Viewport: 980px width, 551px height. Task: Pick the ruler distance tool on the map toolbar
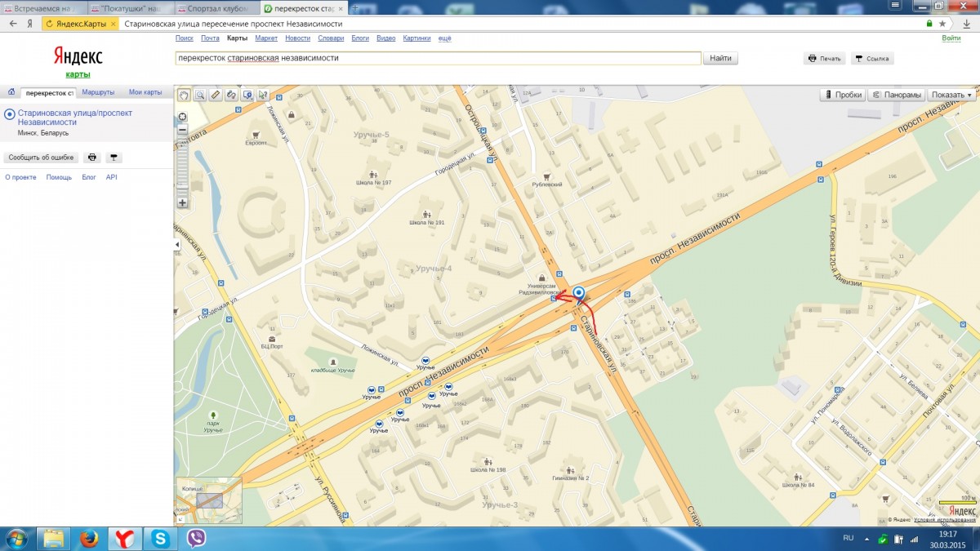pos(216,95)
